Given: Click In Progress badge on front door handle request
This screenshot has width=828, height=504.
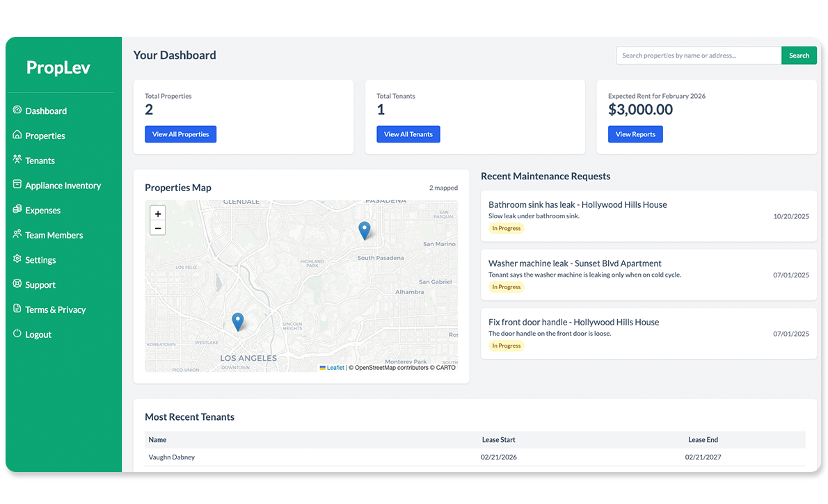Looking at the screenshot, I should tap(507, 346).
